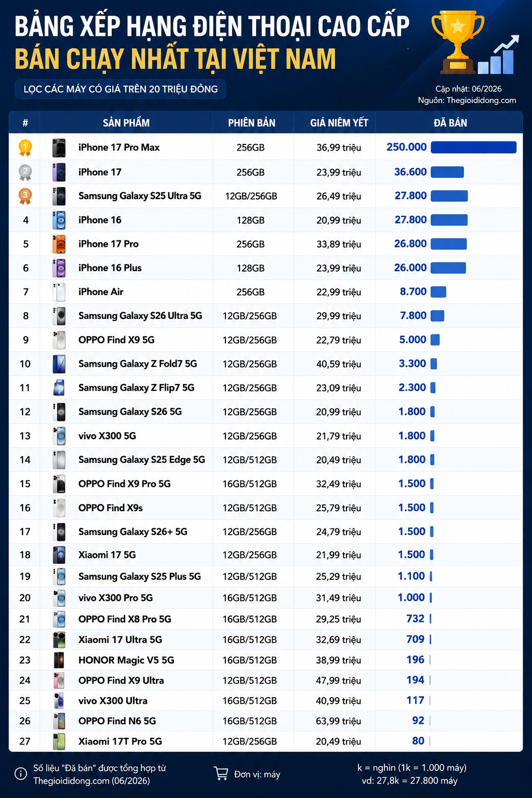Click the info circle icon in footer
Image resolution: width=532 pixels, height=798 pixels.
point(21,774)
